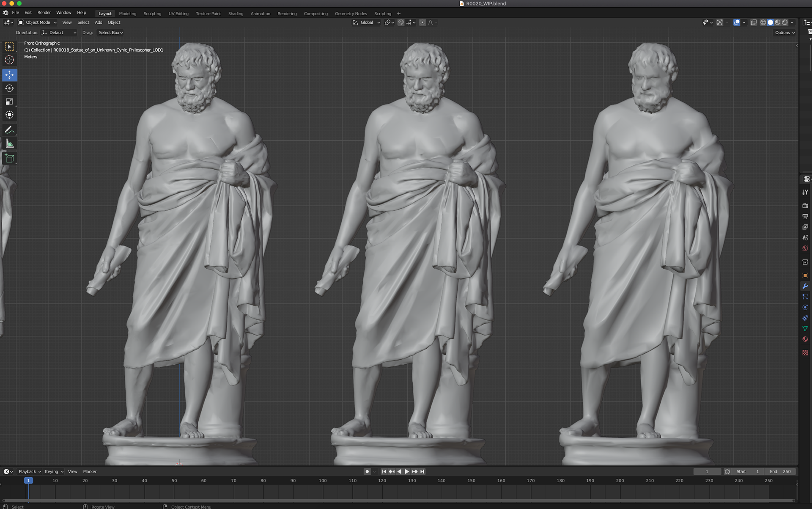Jump to the timeline end frame
Viewport: 812px width, 509px height.
click(x=422, y=471)
